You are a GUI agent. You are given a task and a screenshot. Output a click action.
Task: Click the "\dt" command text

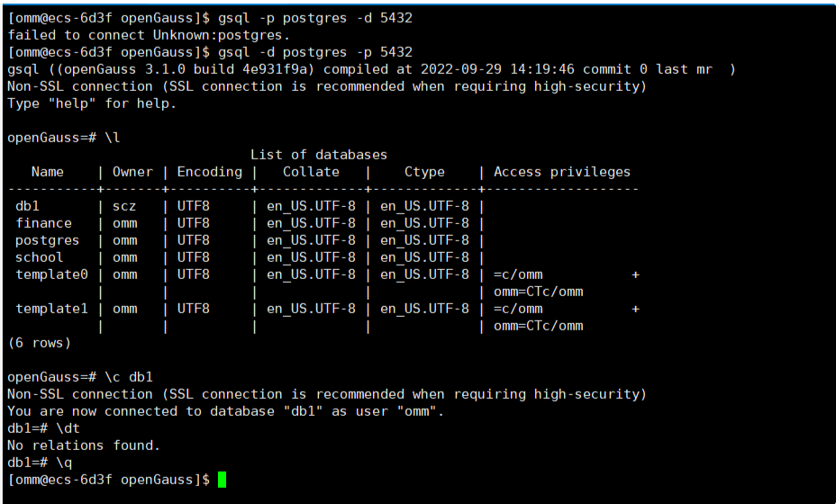point(68,428)
